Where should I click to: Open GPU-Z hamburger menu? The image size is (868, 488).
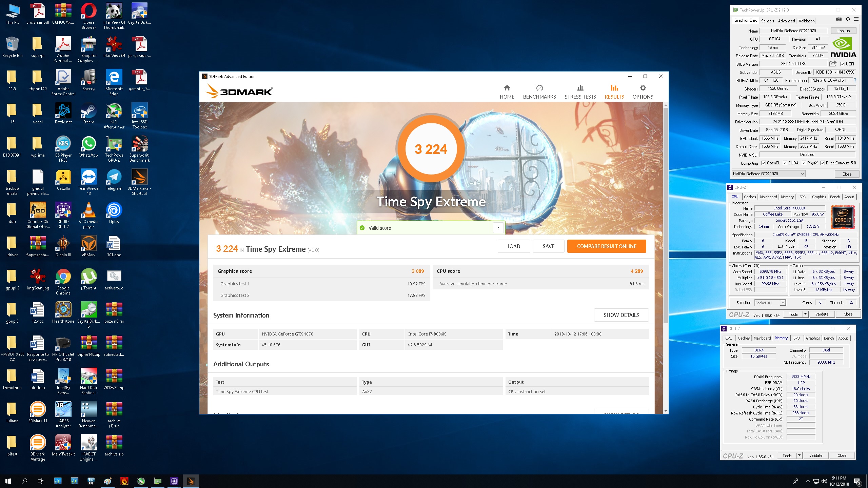[856, 19]
